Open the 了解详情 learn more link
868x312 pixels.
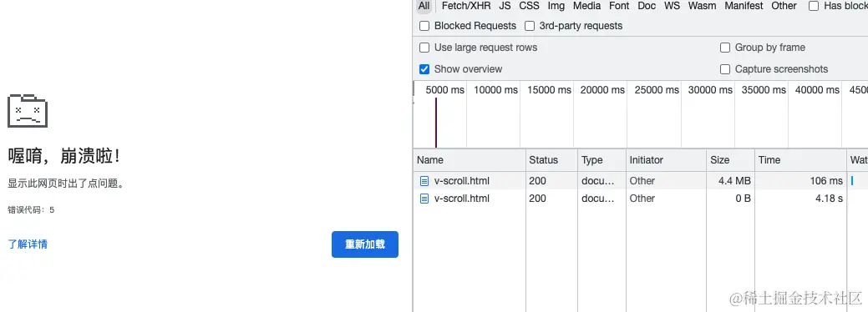tap(28, 244)
